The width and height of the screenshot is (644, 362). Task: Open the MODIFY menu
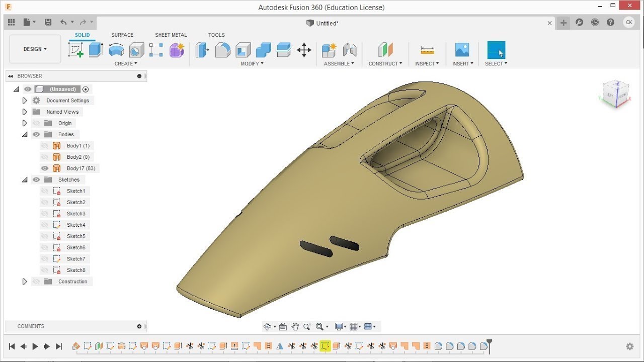(x=252, y=64)
